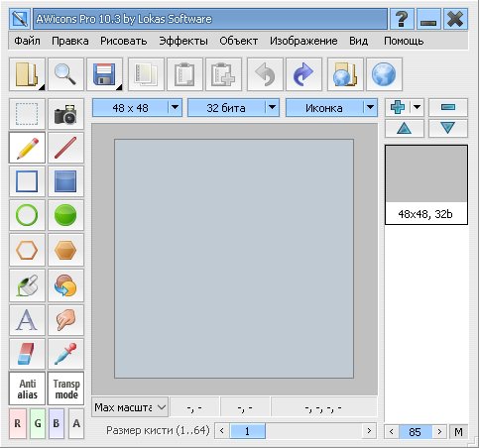Select the filled orange hexagon tool

65,250
